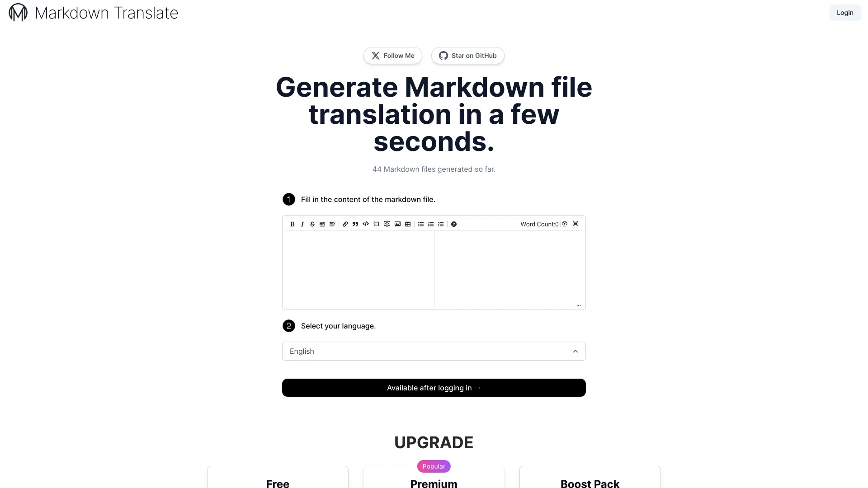Insert an Image via toolbar icon
868x488 pixels.
click(x=397, y=225)
